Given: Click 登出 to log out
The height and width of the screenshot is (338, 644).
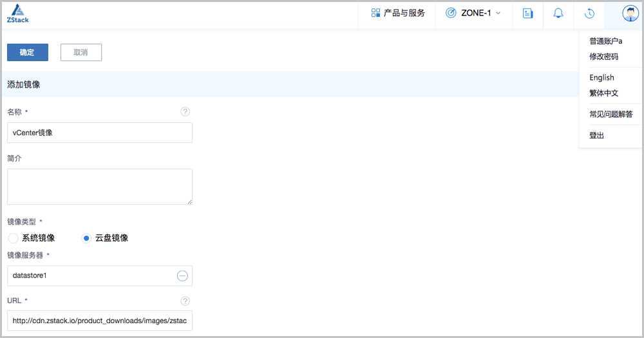Looking at the screenshot, I should pyautogui.click(x=596, y=136).
